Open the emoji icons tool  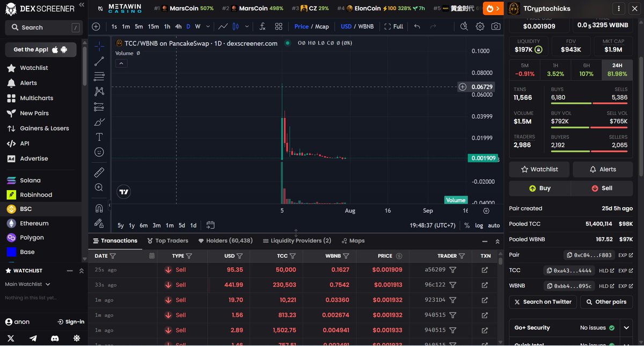click(x=99, y=152)
